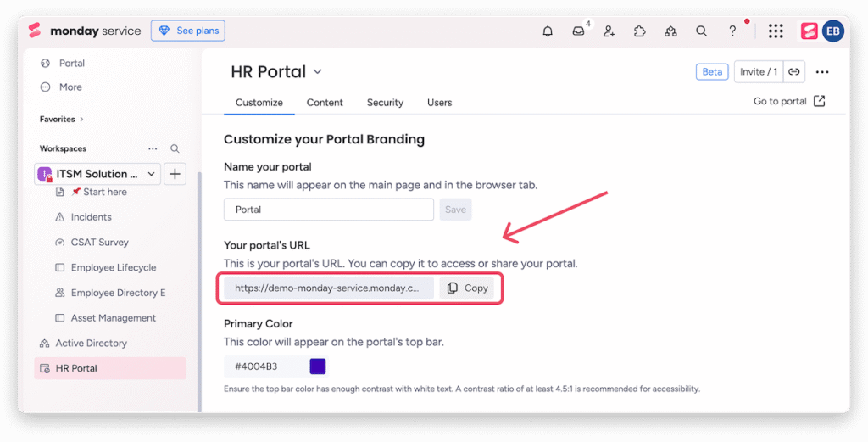Copy the portal URL
Image resolution: width=868 pixels, height=442 pixels.
[x=467, y=288]
